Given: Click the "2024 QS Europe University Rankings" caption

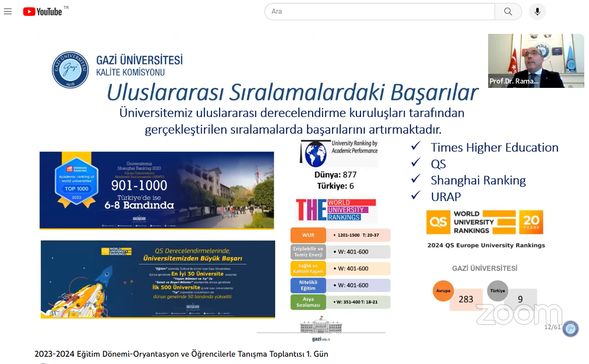Looking at the screenshot, I should pyautogui.click(x=486, y=245).
